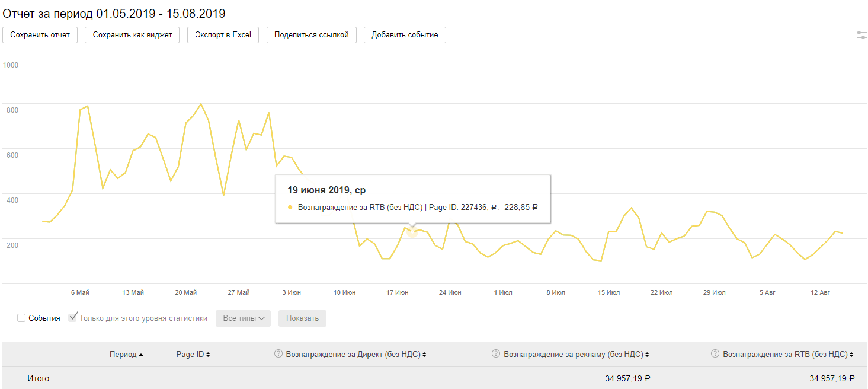The height and width of the screenshot is (389, 868).
Task: Sort by Вознаграждение за Директ column header
Action: tap(355, 355)
